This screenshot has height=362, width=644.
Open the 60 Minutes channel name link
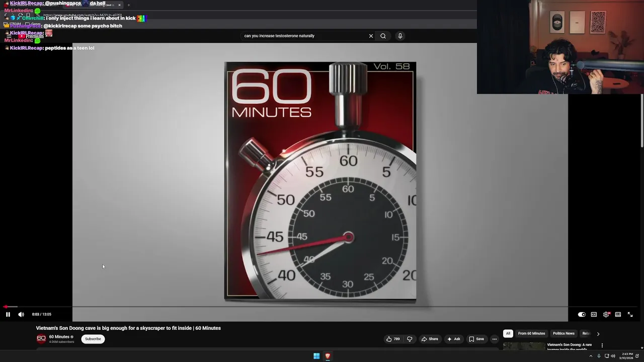tap(59, 337)
